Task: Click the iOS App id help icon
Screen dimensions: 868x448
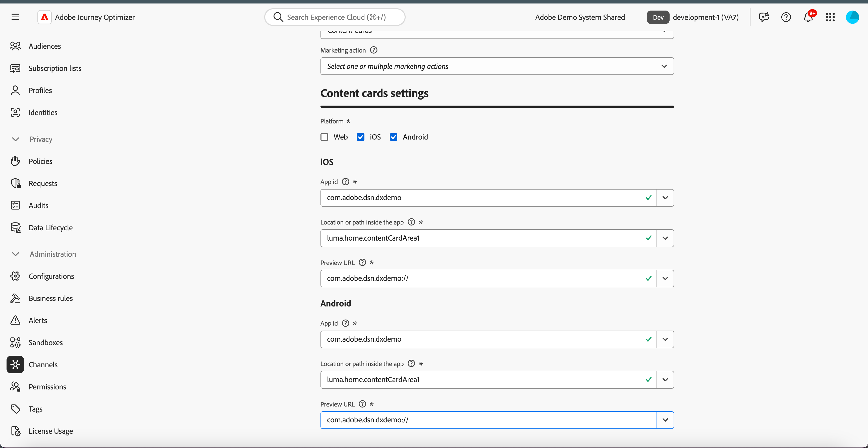Action: tap(345, 182)
